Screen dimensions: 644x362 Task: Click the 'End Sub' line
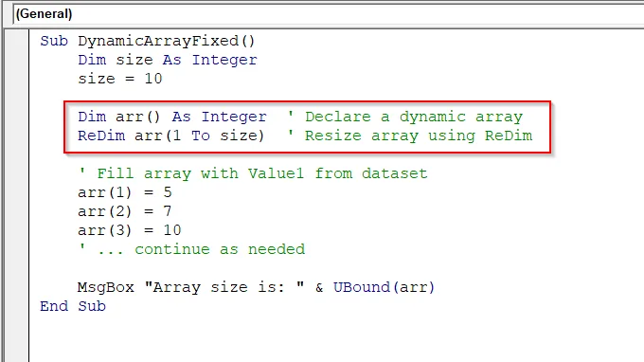pyautogui.click(x=73, y=306)
